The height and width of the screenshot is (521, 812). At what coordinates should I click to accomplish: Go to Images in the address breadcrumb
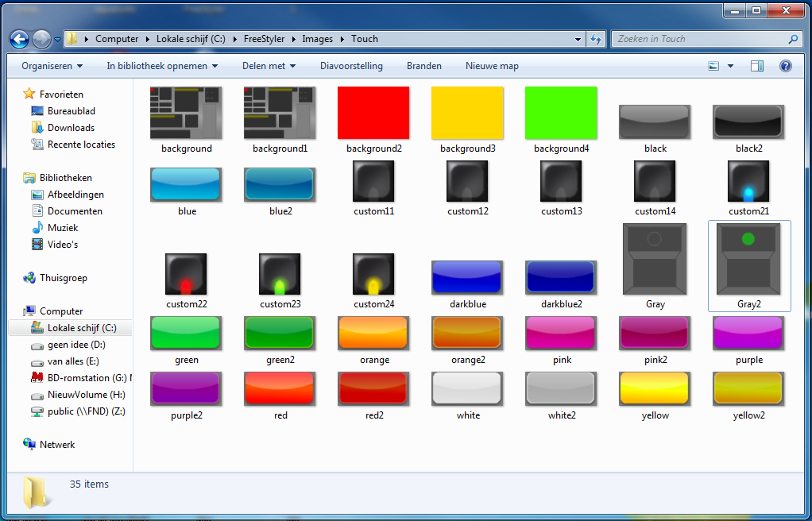(x=318, y=39)
